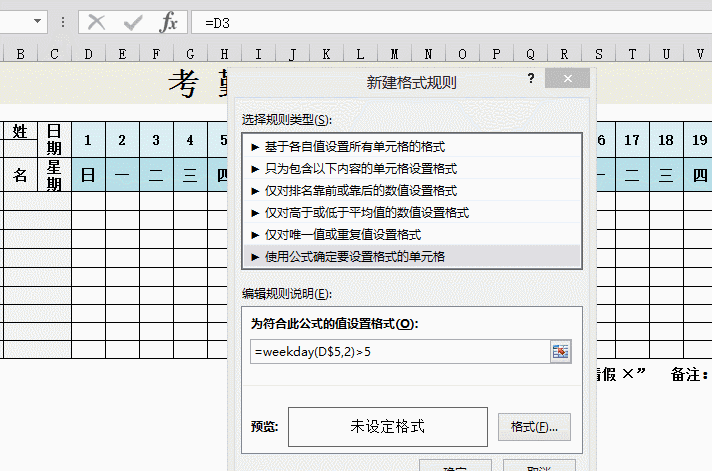Screen dimensions: 712x471
Task: Click date cell '1' in the sheet
Action: (89, 140)
